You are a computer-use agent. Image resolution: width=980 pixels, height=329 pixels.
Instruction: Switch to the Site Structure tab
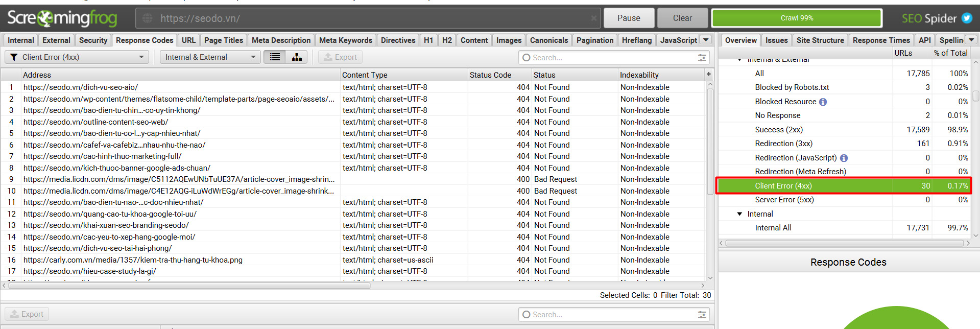(x=820, y=40)
